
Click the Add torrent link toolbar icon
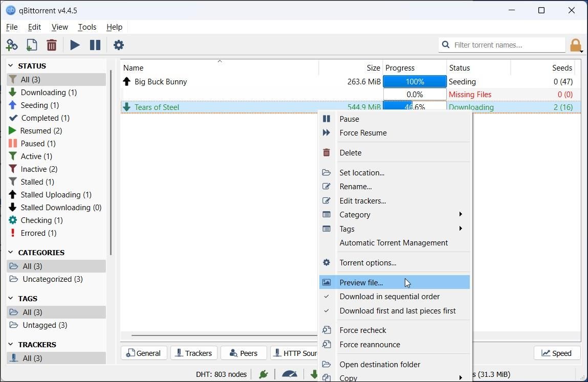[12, 45]
